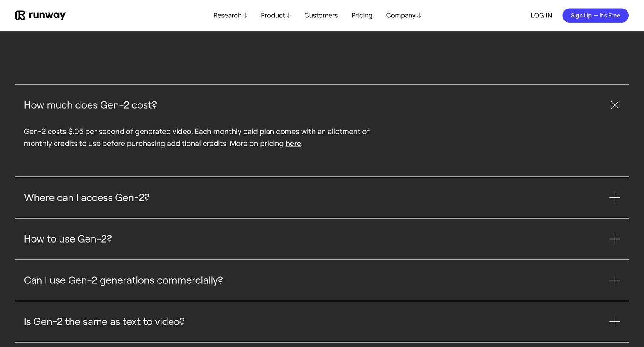Open 'Can I use Gen-2 generations commercially?' question
This screenshot has width=644, height=347.
124,280
